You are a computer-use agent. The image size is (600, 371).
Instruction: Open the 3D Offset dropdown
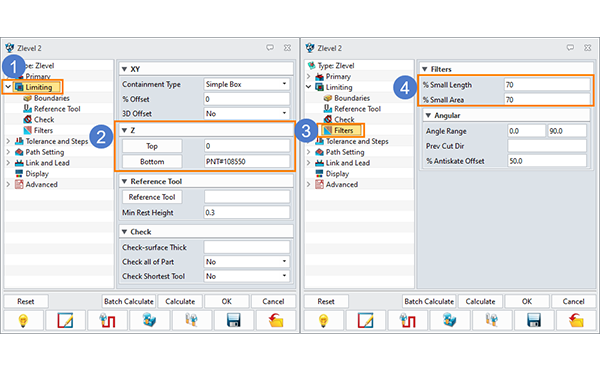click(x=247, y=114)
